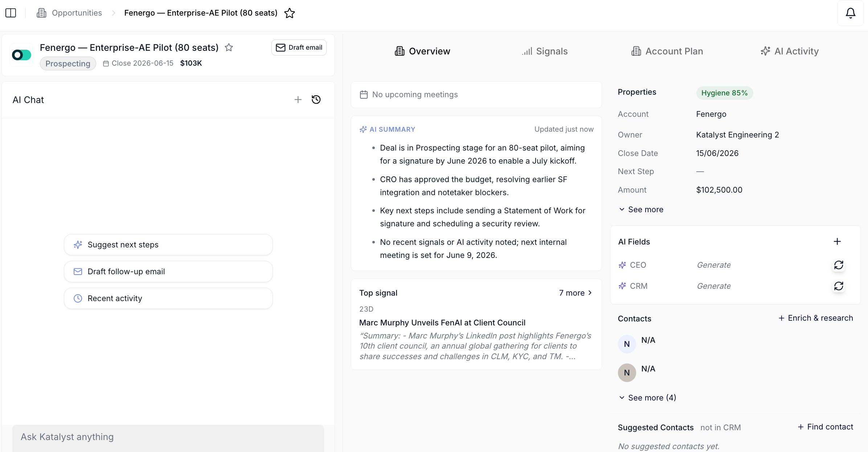Open the Account Plan tab
Screen dimensions: 868x452
667,51
